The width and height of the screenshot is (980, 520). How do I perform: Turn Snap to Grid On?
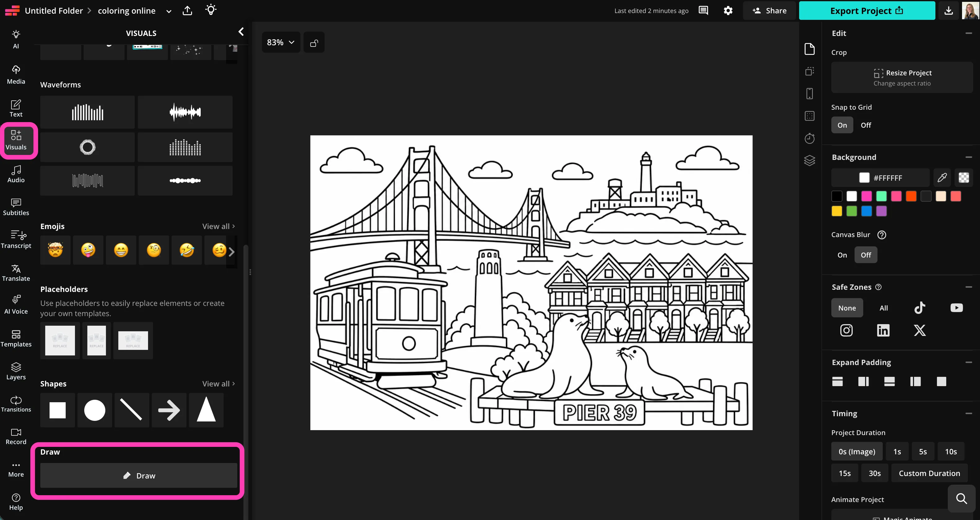click(x=842, y=125)
